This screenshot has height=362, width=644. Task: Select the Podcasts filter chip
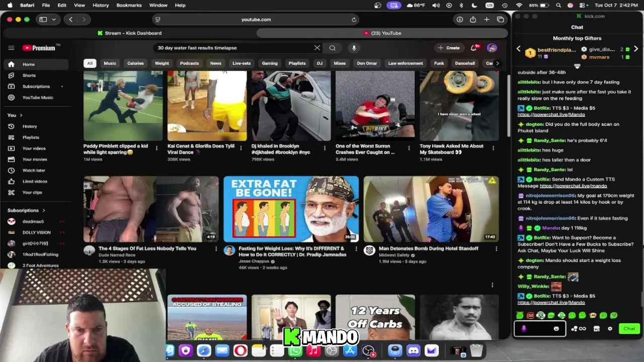(x=190, y=63)
